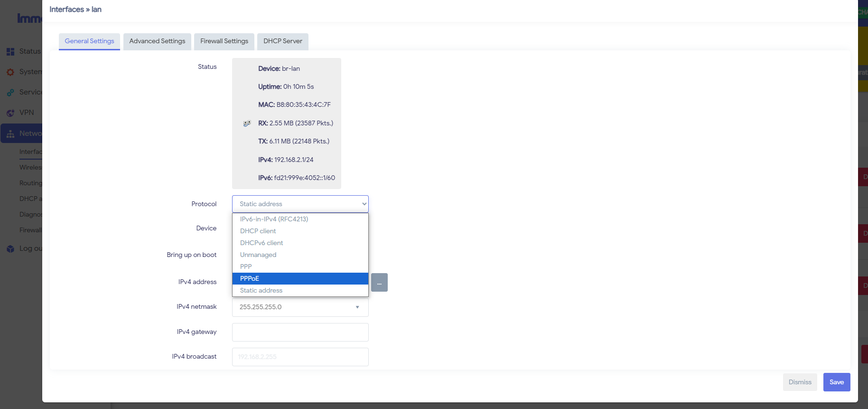
Task: Click the VPN globe icon in sidebar
Action: tap(10, 113)
